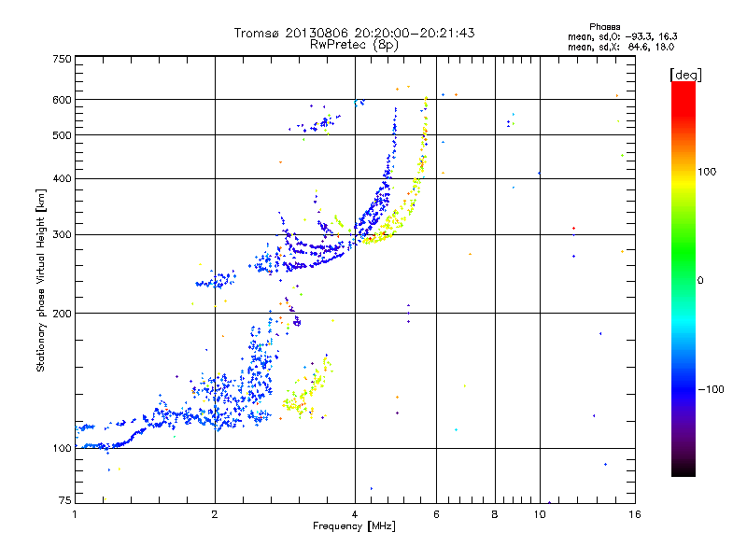Click x-axis tick label '6'
Viewport: 747px width, 560px height.
436,514
